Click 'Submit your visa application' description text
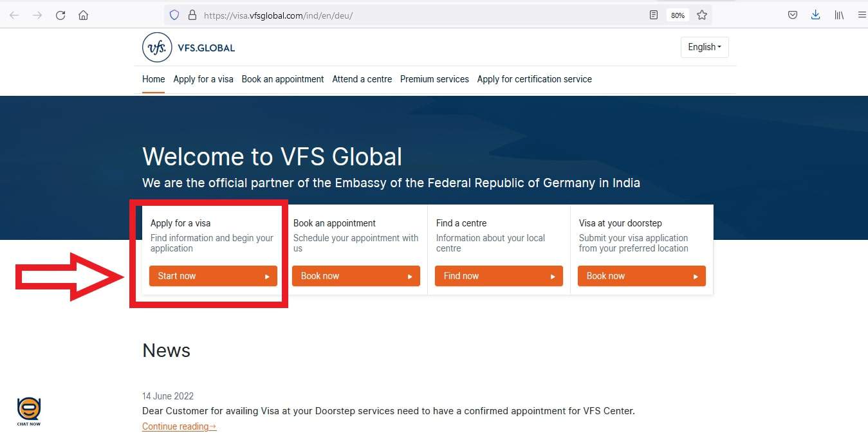The image size is (868, 438). click(x=633, y=243)
